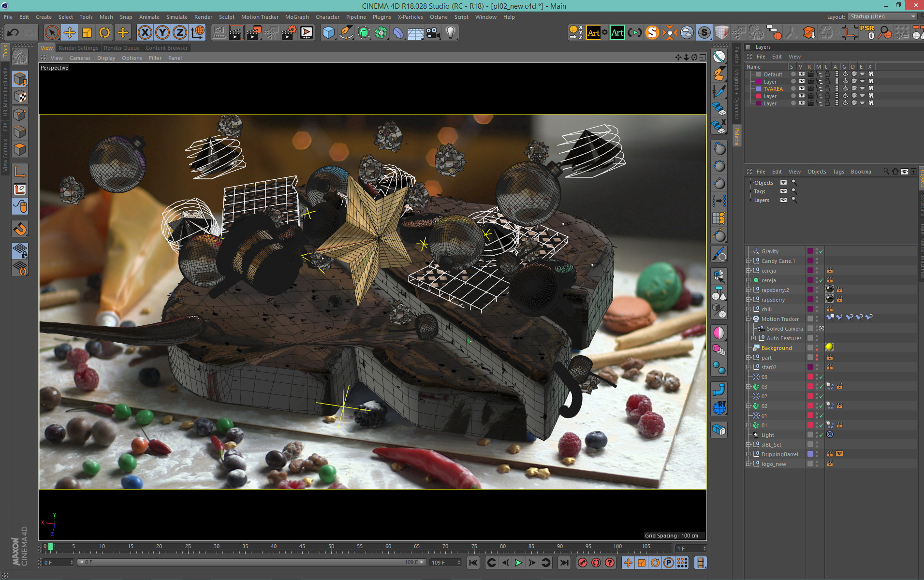Image resolution: width=924 pixels, height=580 pixels.
Task: Click the globe RT icon in right palette
Action: pos(719,407)
